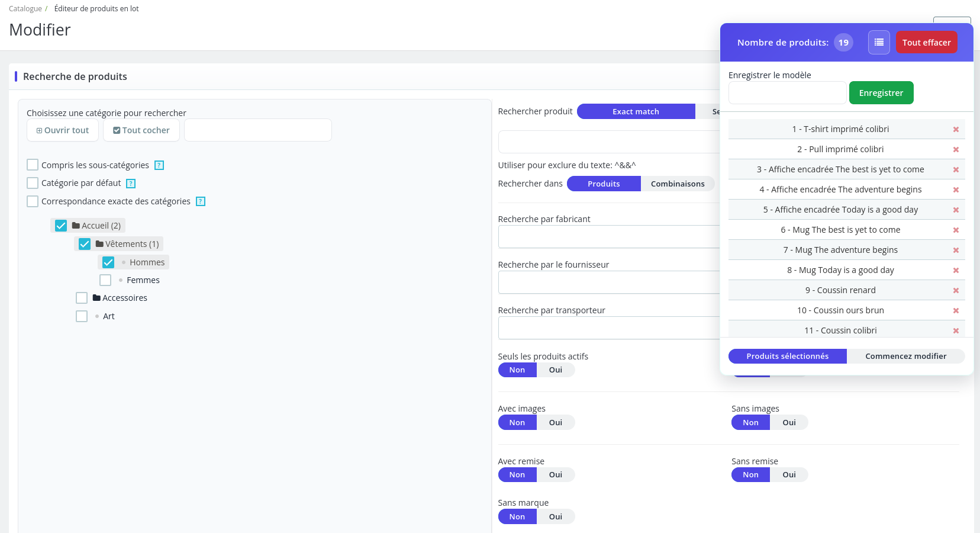
Task: Remove Pull imprimé colibri from list
Action: 956,150
